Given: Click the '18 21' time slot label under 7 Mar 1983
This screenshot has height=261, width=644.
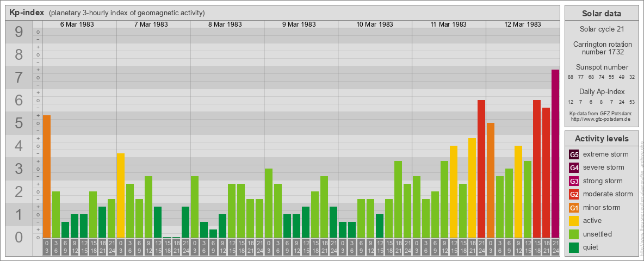Looking at the screenshot, I should click(176, 247).
